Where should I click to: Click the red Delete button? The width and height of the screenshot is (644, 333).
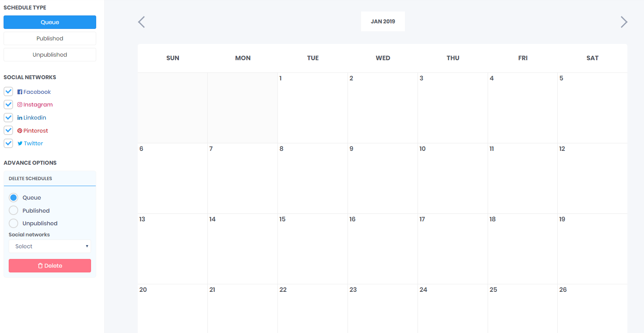tap(50, 266)
